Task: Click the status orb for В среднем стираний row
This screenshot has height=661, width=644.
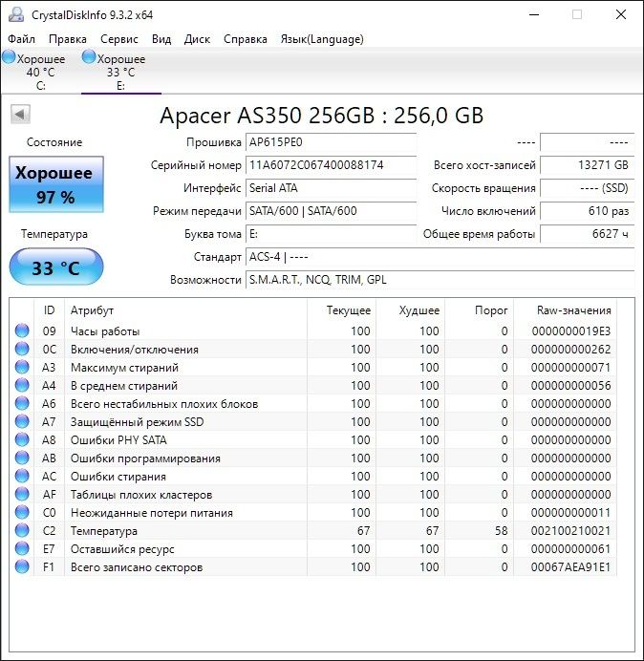Action: tap(22, 385)
